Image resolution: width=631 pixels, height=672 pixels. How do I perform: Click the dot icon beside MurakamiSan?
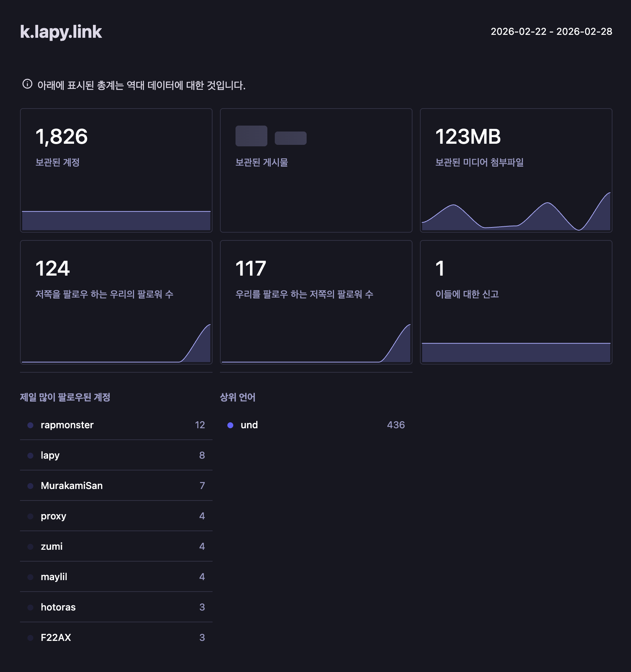coord(30,486)
